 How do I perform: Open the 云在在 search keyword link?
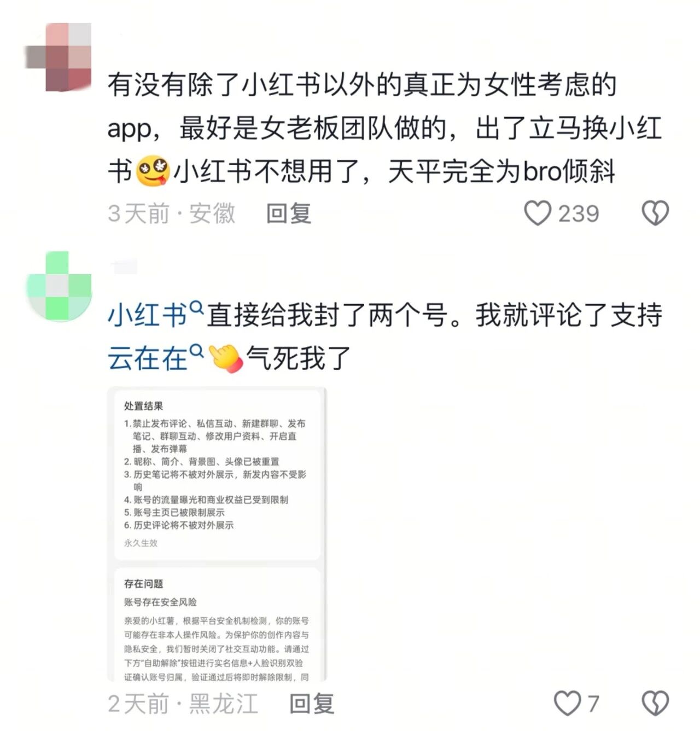(148, 359)
